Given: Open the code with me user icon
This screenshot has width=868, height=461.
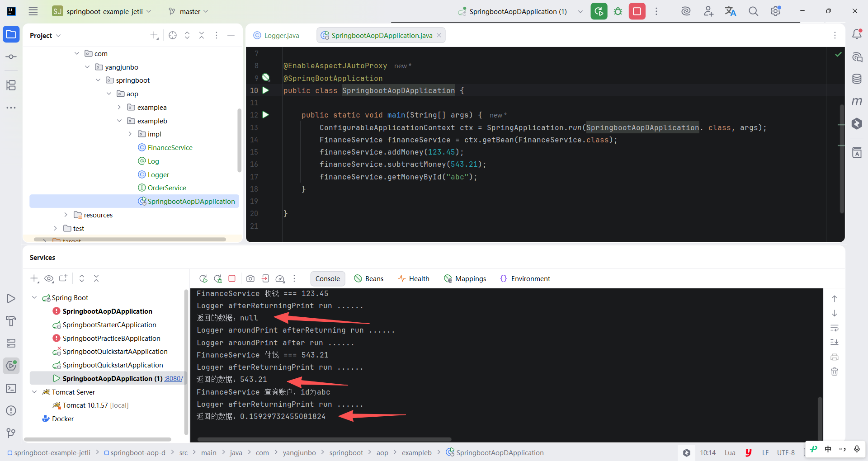Looking at the screenshot, I should (708, 11).
